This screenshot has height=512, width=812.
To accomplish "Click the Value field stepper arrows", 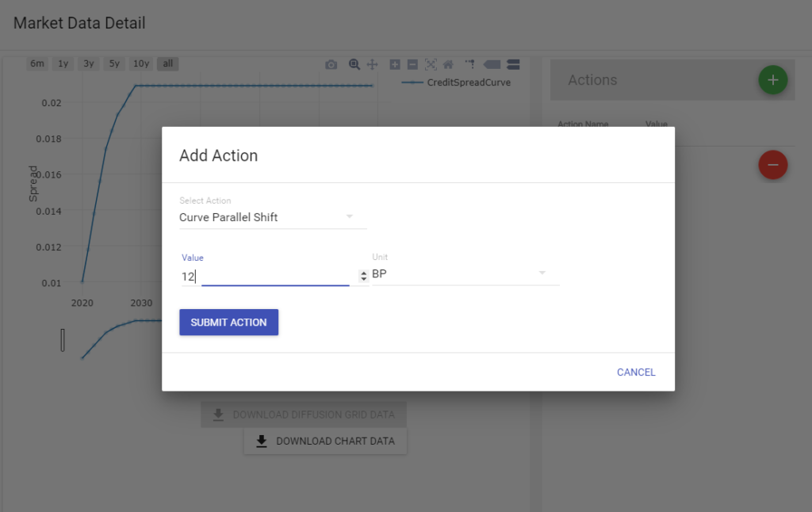I will click(x=364, y=276).
